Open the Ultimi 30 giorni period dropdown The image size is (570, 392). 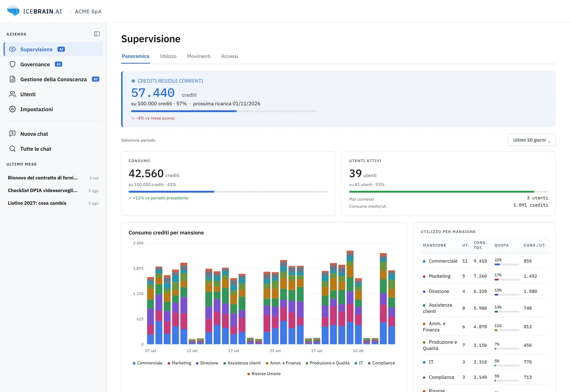point(532,140)
